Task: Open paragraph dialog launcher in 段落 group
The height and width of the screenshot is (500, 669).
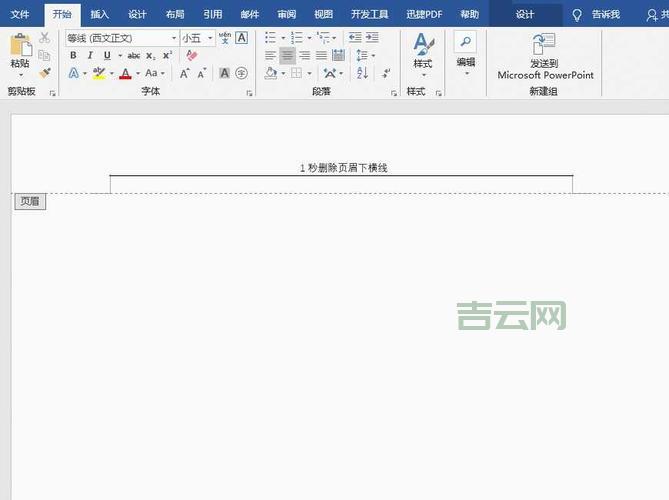Action: [x=393, y=93]
